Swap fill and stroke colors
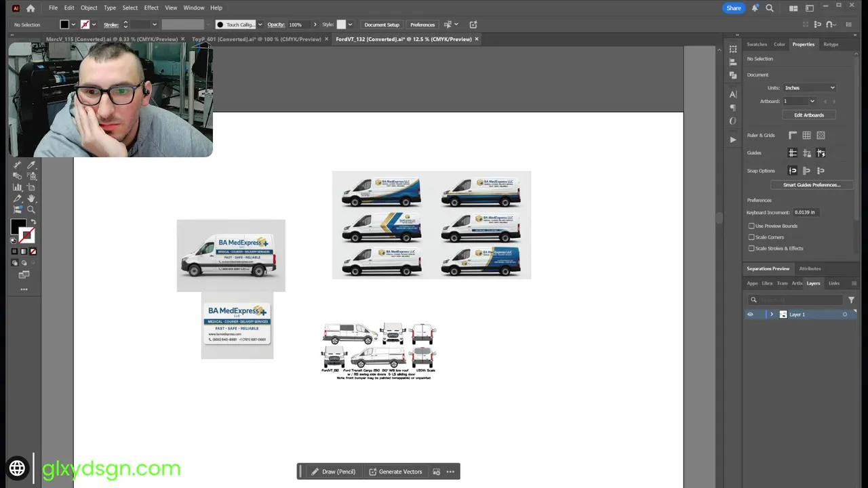This screenshot has width=868, height=488. click(33, 222)
